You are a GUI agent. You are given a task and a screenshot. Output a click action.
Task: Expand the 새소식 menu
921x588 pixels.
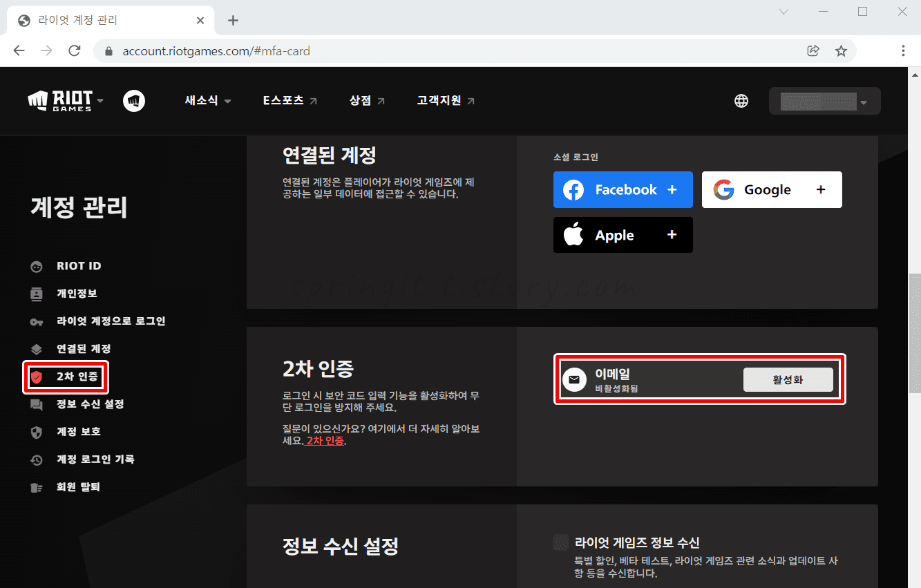[x=208, y=101]
